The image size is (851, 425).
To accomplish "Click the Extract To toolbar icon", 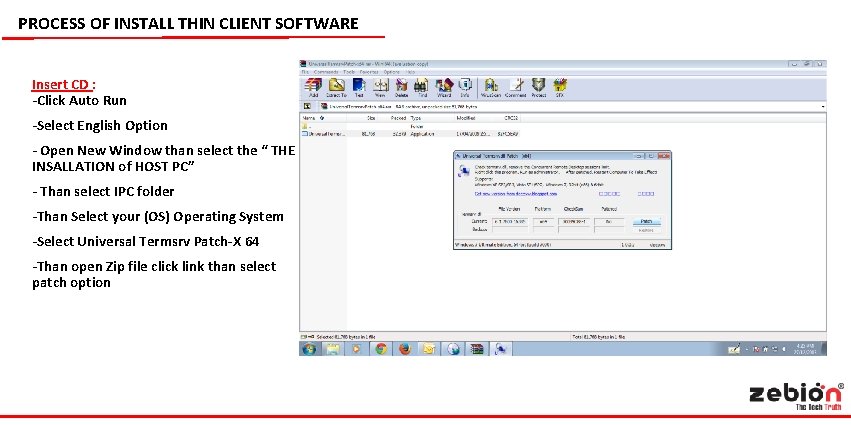I will click(x=336, y=87).
